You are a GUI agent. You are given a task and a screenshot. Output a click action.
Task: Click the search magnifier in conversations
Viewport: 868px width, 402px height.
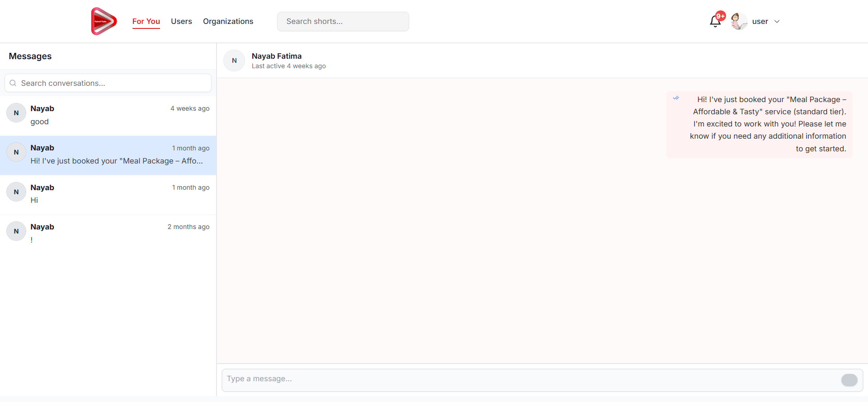pyautogui.click(x=13, y=83)
